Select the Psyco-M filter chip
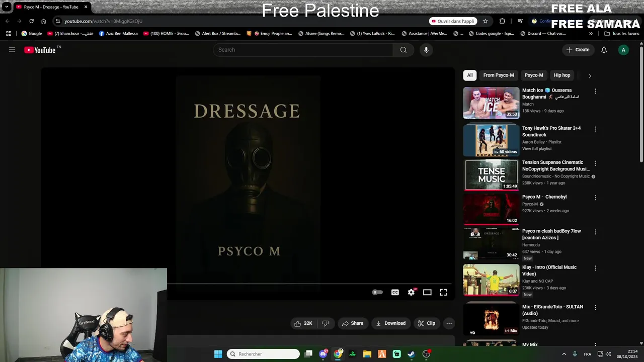Screen dimensions: 644x362 click(534, 75)
